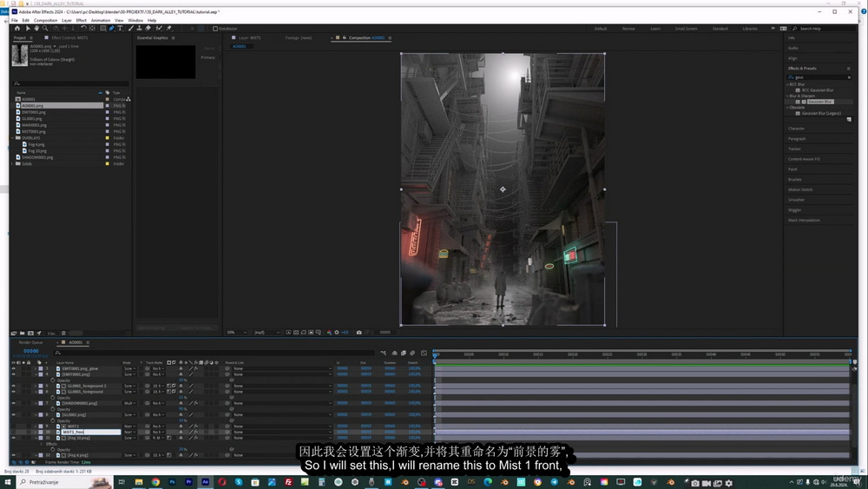The height and width of the screenshot is (489, 868).
Task: Select the Clone Stamp tool
Action: click(139, 29)
